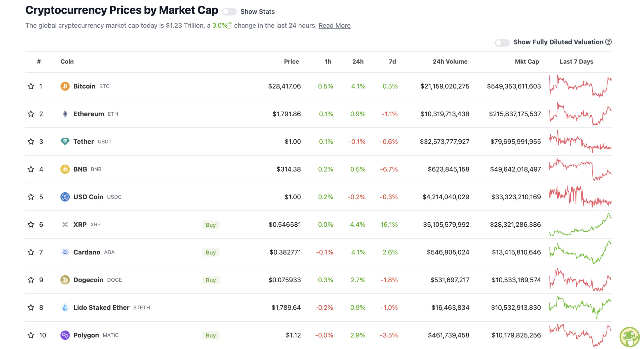Viewport: 644px width, 349px height.
Task: Sort by 7d change header
Action: tap(392, 62)
